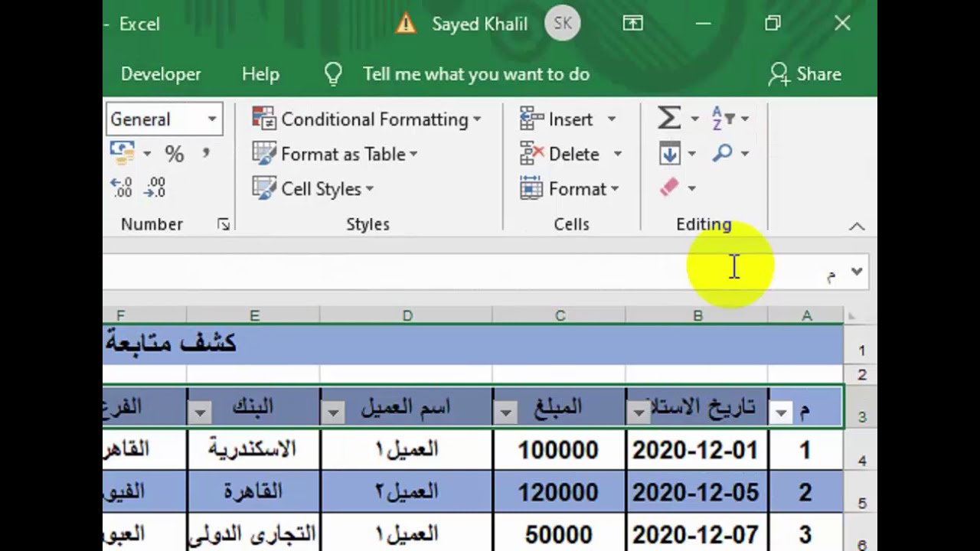Image resolution: width=980 pixels, height=551 pixels.
Task: Click the Share button
Action: tap(805, 74)
